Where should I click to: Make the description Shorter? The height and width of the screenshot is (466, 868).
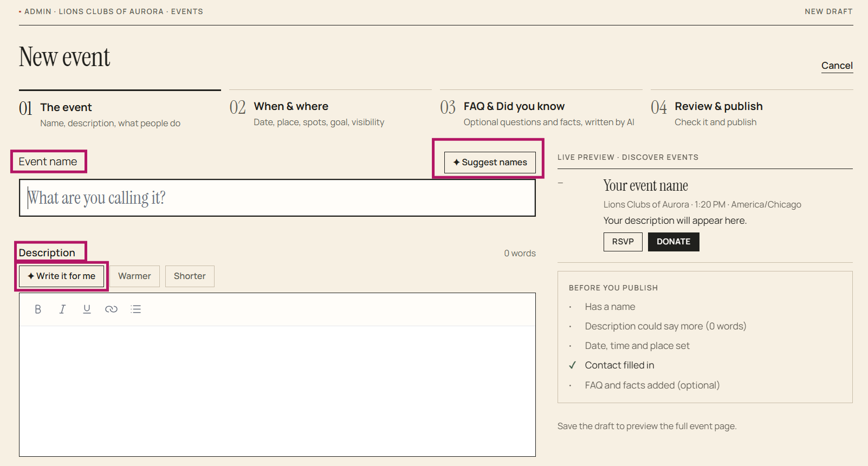tap(190, 276)
